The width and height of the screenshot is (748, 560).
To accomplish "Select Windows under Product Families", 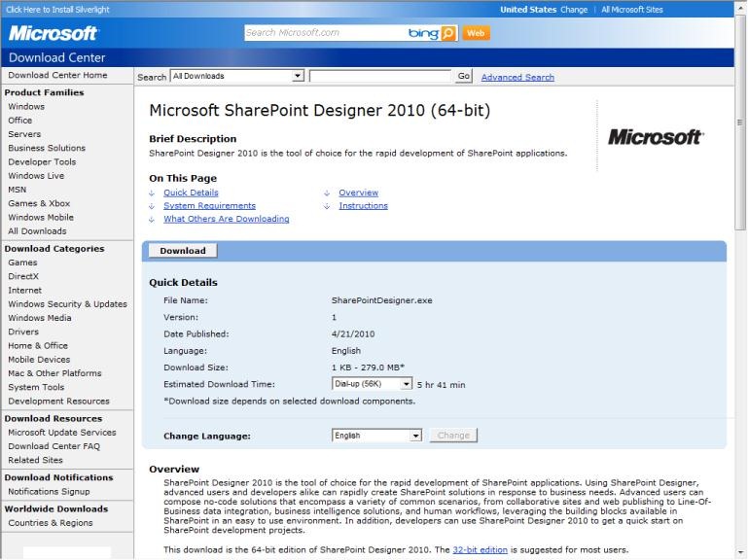I will [26, 106].
